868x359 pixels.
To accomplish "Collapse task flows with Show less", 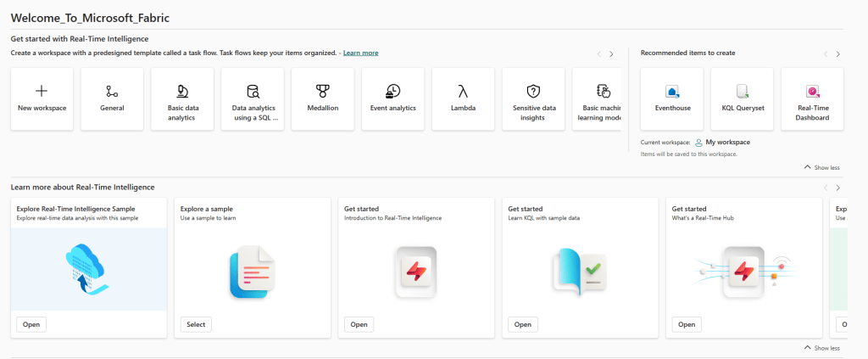I will [x=821, y=167].
